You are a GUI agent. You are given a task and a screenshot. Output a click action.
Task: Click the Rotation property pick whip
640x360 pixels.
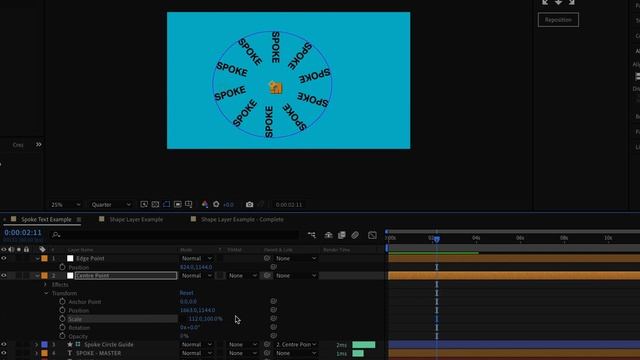tap(273, 327)
